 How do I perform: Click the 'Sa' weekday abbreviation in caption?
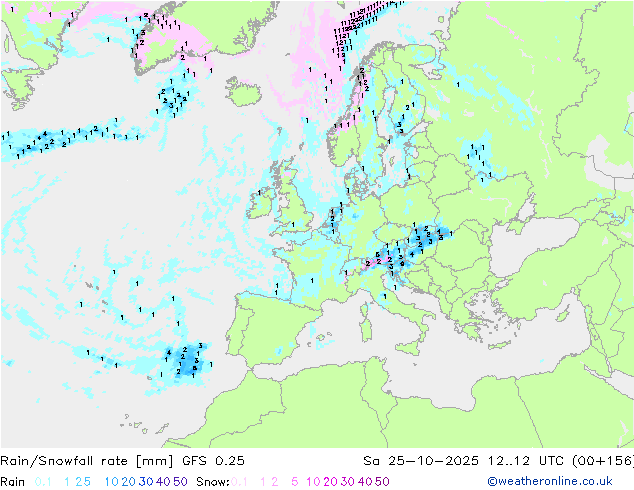[x=371, y=461]
